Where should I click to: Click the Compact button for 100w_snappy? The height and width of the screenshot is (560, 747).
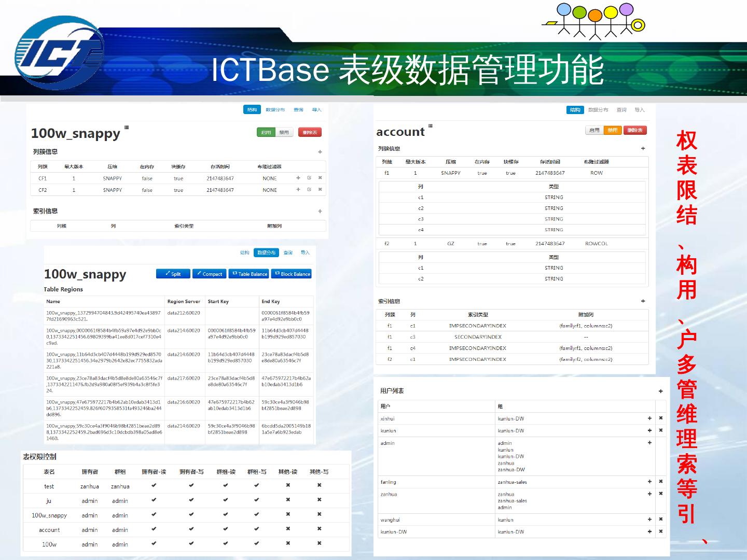click(x=210, y=274)
